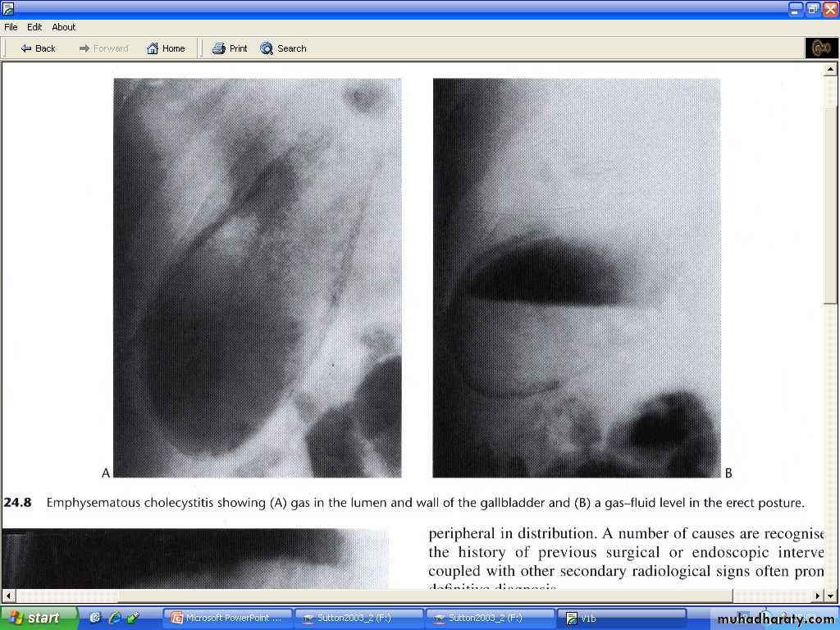The height and width of the screenshot is (630, 840).
Task: Click the horizontal scrollbar's left arrow
Action: point(7,596)
